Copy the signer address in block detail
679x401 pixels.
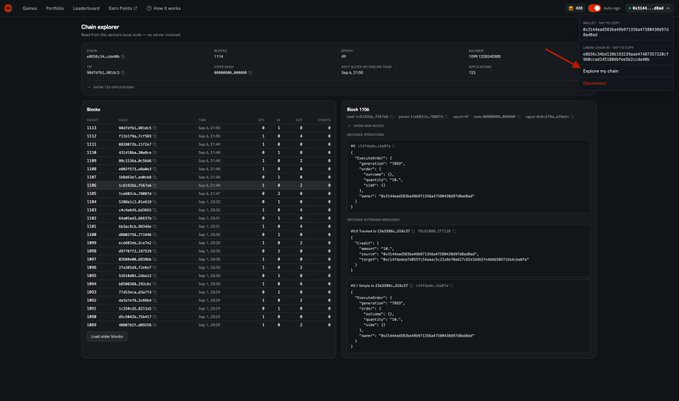point(572,117)
